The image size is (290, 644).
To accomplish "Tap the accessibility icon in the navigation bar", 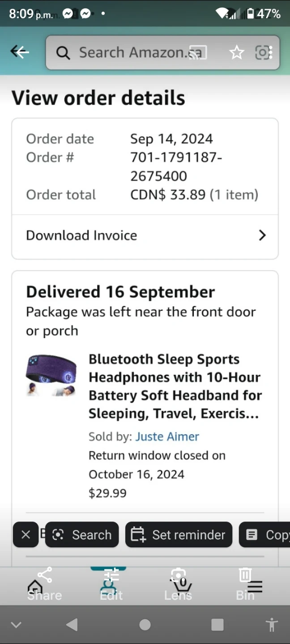I will point(271,625).
